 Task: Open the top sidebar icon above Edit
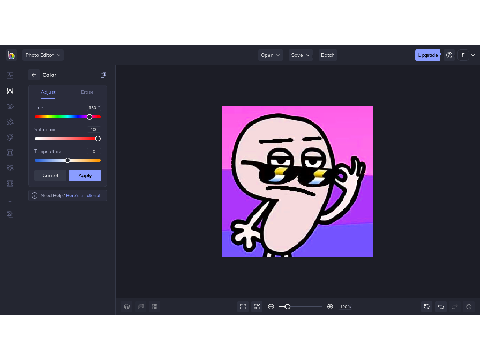pyautogui.click(x=10, y=75)
